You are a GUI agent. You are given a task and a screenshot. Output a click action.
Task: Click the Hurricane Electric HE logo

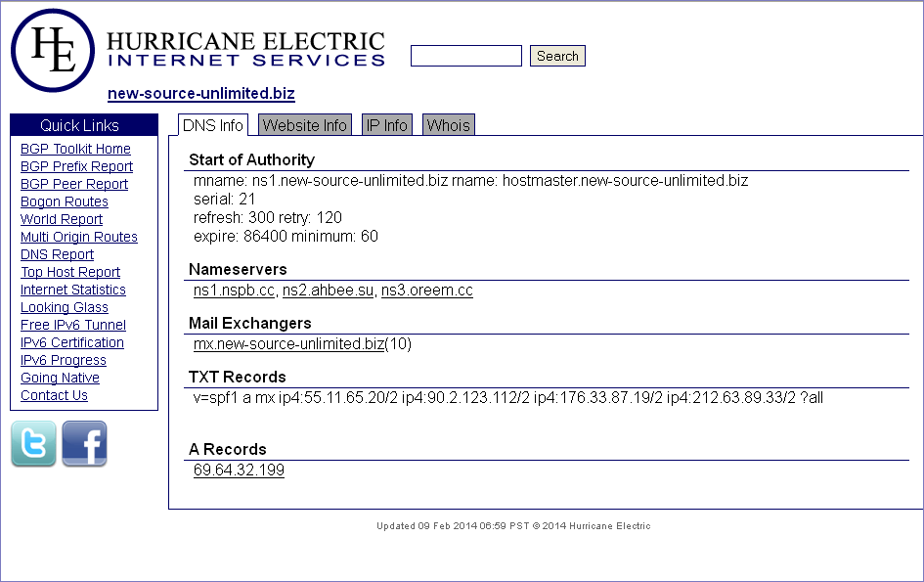tap(53, 50)
